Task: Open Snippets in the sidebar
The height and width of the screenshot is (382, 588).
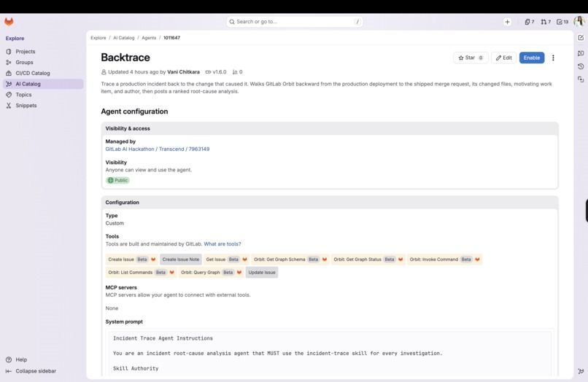Action: pyautogui.click(x=43, y=106)
